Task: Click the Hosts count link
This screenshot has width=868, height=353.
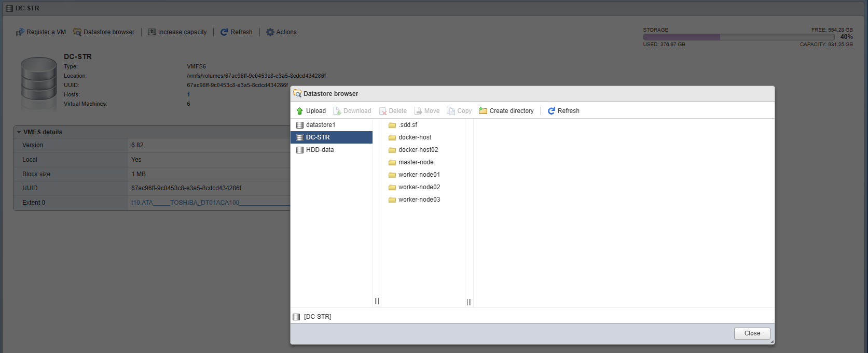Action: pos(188,94)
